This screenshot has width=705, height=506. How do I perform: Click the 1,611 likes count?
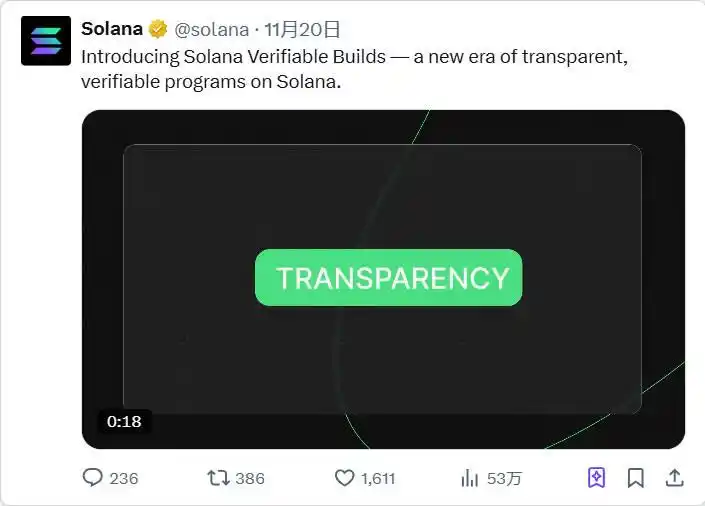click(378, 478)
